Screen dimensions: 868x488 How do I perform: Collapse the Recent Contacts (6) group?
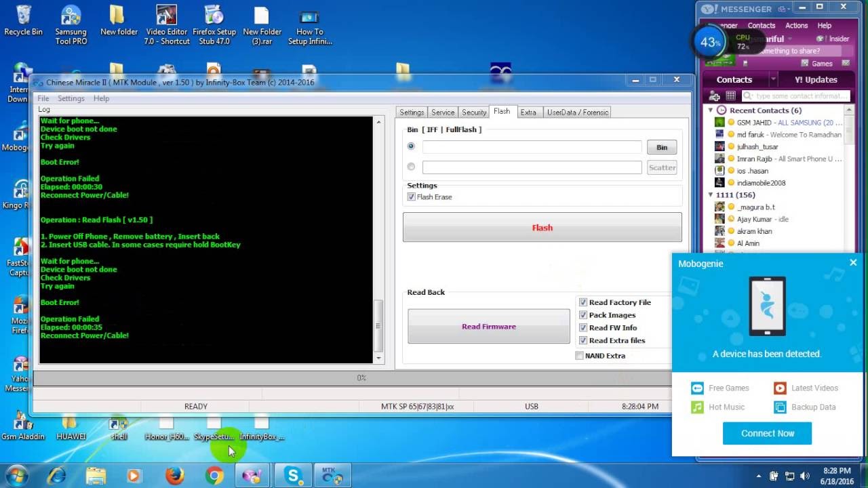click(711, 110)
